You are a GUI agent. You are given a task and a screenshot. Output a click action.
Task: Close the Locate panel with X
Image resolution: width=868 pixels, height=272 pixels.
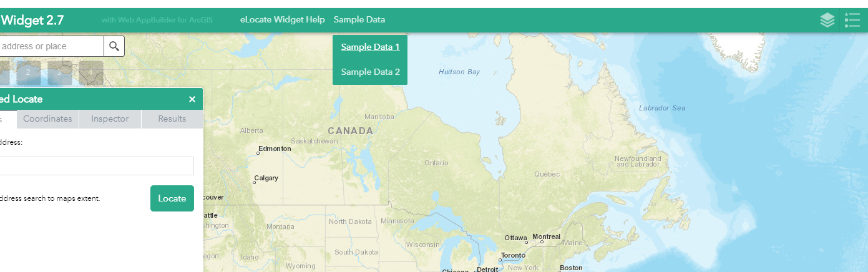coord(192,99)
